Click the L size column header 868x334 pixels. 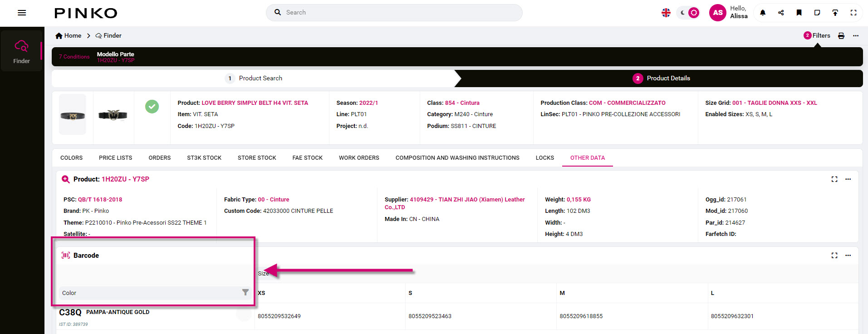pos(783,293)
